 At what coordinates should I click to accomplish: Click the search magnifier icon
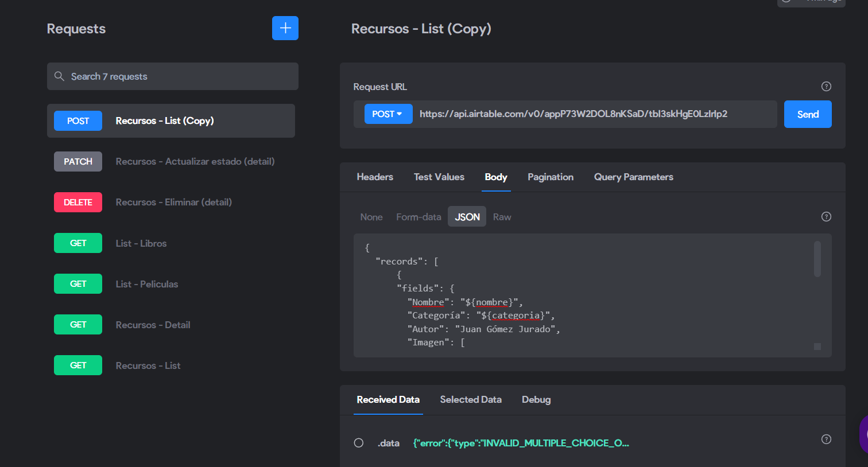click(x=59, y=76)
